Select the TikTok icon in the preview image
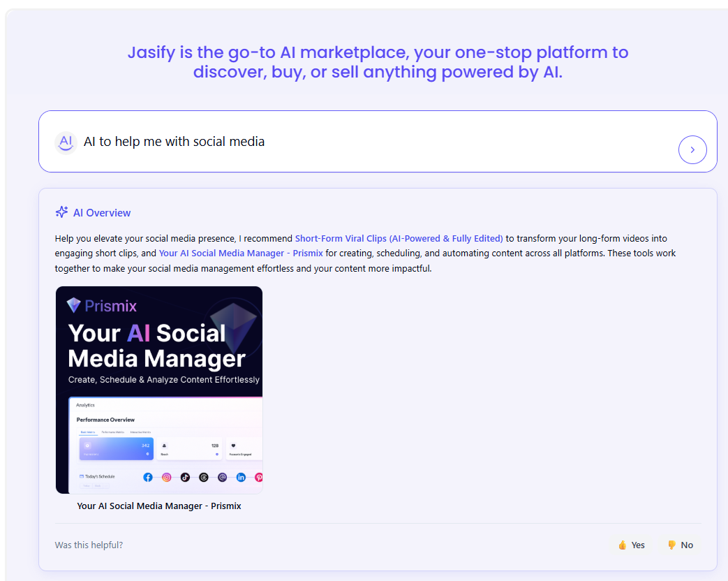This screenshot has width=728, height=581. (x=185, y=478)
